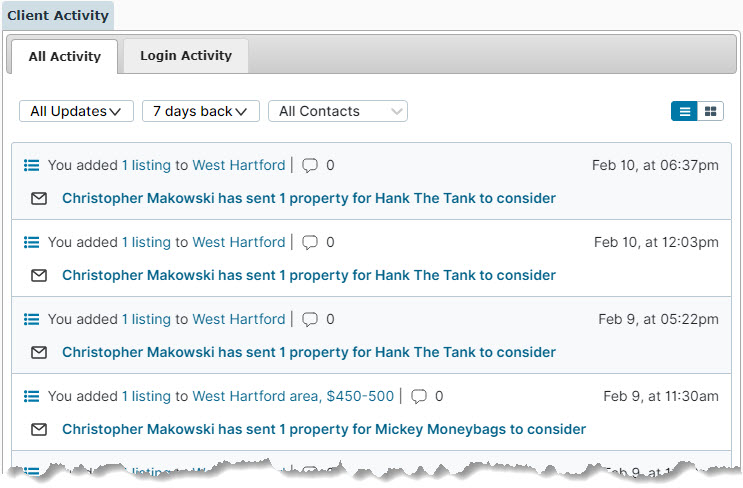Click envelope icon in Feb 10 06:37pm entry
Viewport: 743px width, 488px height.
point(39,199)
